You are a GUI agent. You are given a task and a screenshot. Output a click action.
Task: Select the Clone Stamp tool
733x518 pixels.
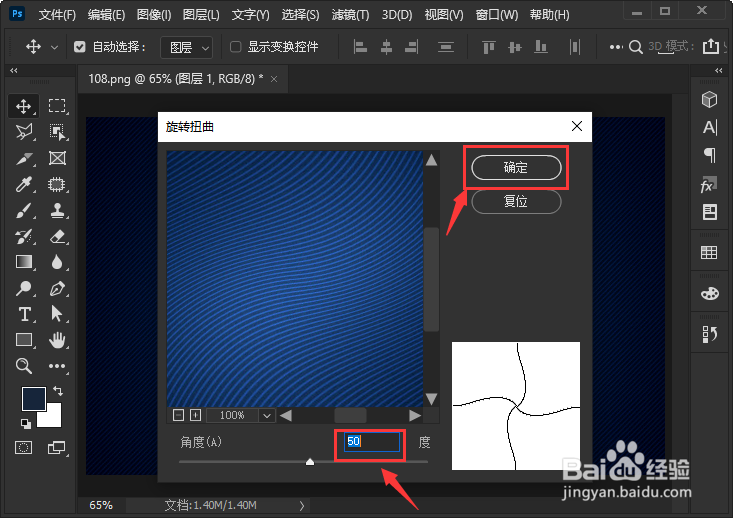(x=57, y=211)
